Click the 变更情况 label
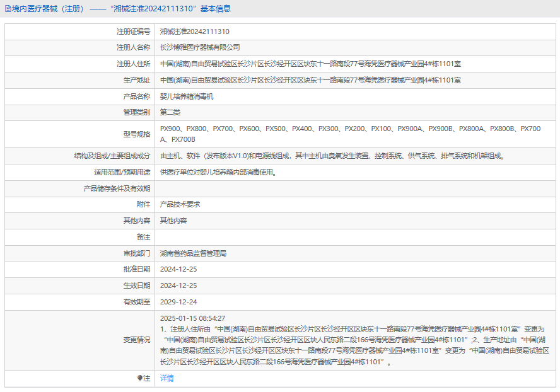The image size is (560, 392). click(137, 340)
